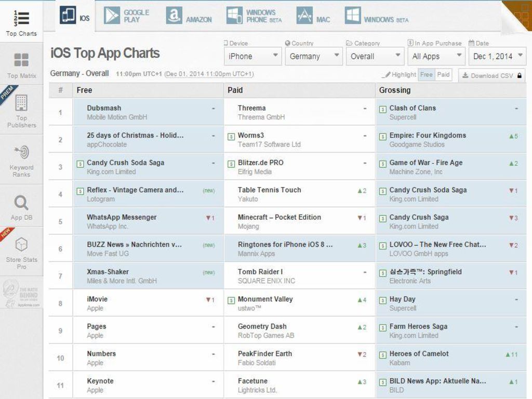Viewport: 532px width, 399px height.
Task: Click in-app purchase icon beside Farm Heroes Saga
Action: click(x=383, y=328)
